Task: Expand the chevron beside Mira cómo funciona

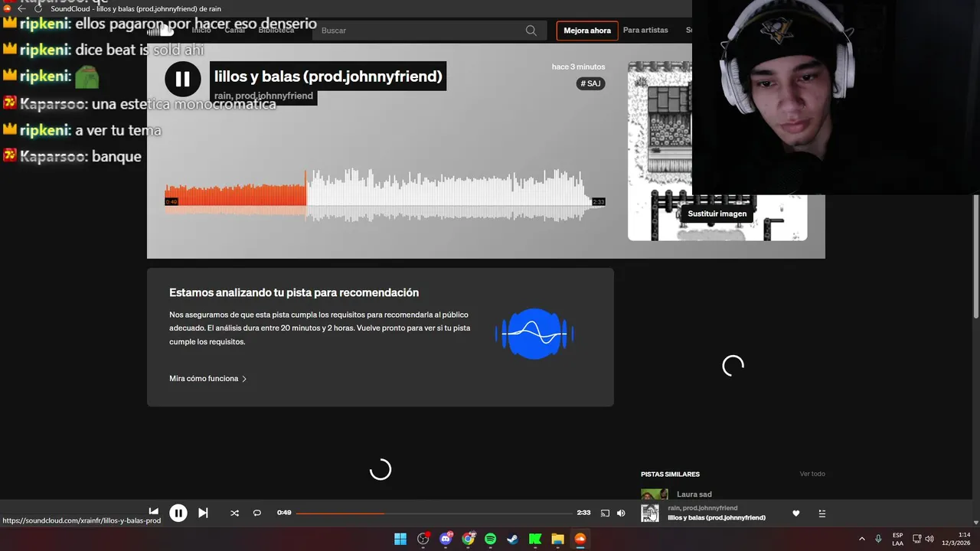Action: (x=244, y=379)
